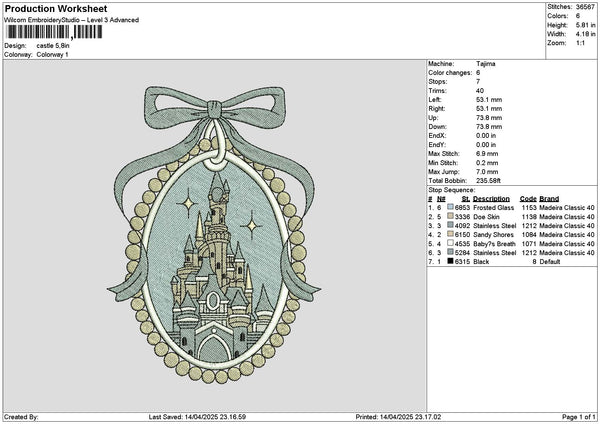Click the Stainless Steel swatch numbered 4092

[450, 224]
